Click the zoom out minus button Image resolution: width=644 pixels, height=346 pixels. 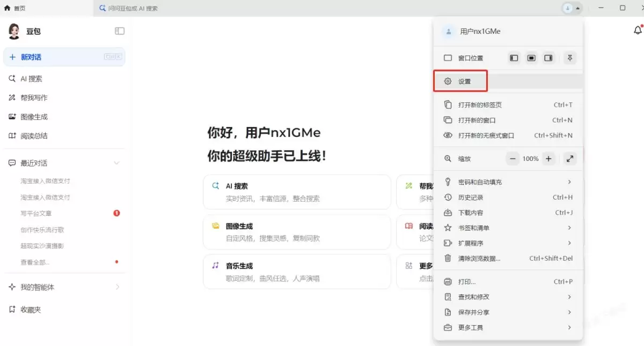[513, 159]
